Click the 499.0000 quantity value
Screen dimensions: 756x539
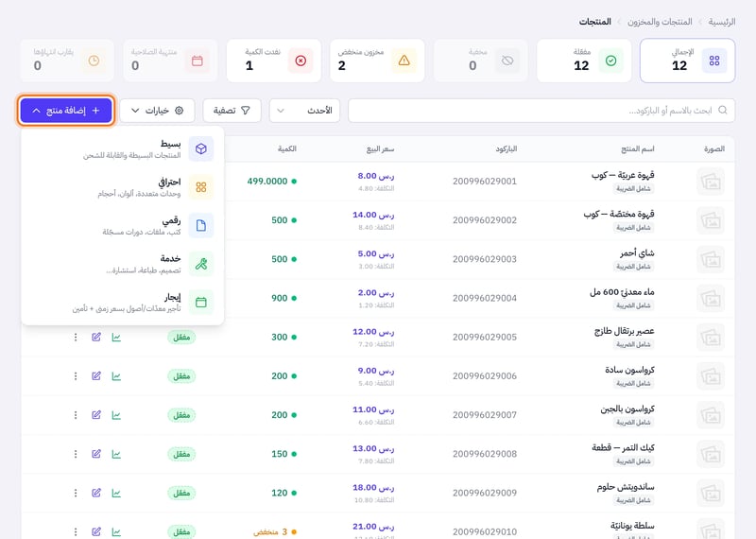[x=267, y=182]
